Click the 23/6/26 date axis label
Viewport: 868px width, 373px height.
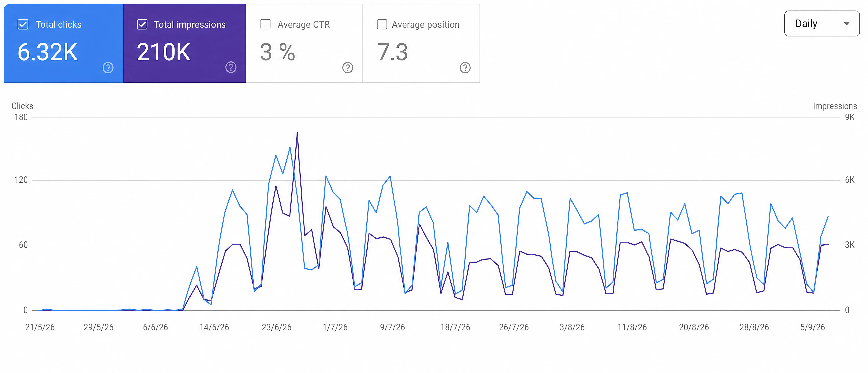click(x=277, y=327)
